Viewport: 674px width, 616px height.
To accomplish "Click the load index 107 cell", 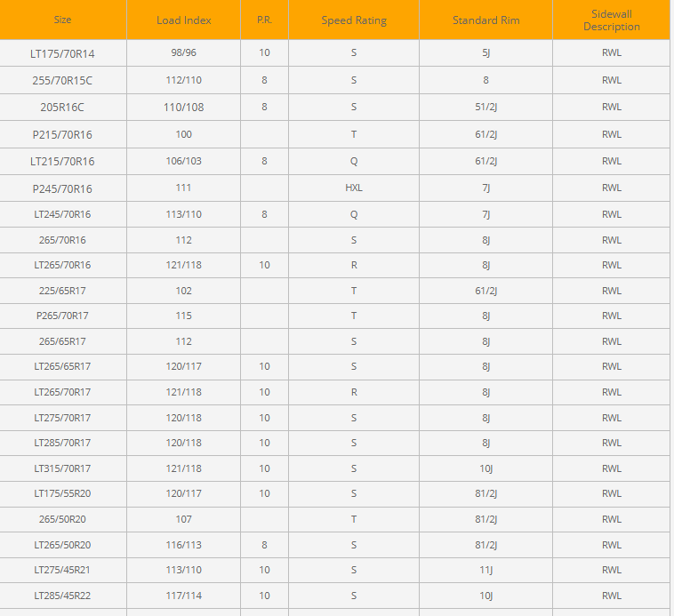I will click(x=183, y=519).
